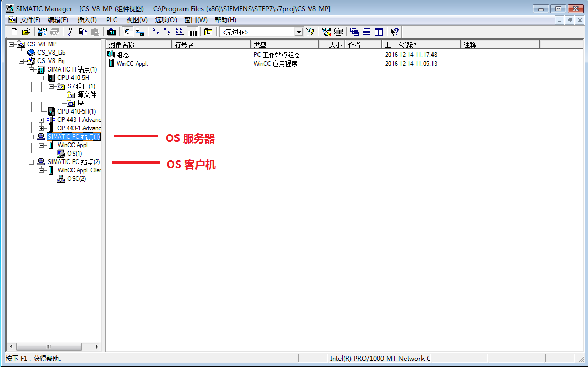Sort by the 类型 column header

[x=285, y=45]
